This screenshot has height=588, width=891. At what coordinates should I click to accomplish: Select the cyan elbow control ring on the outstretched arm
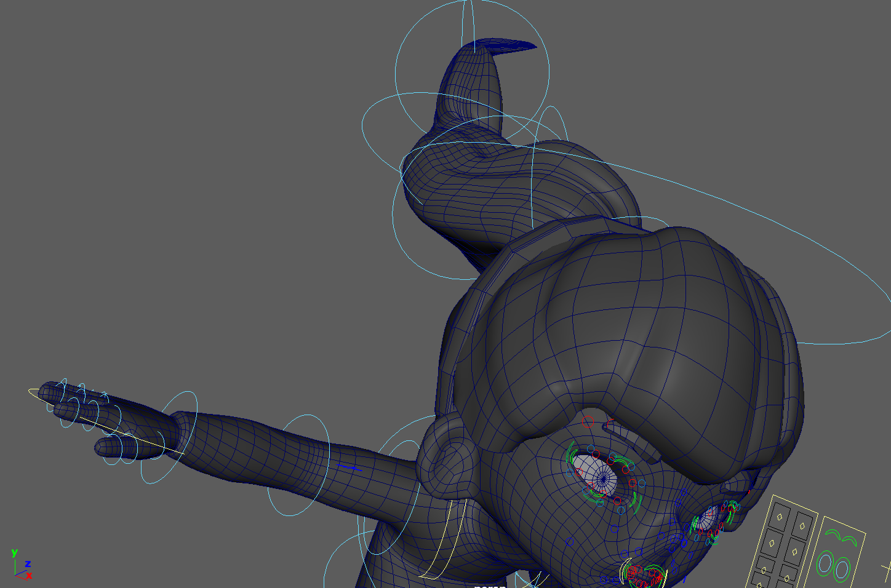pos(299,464)
